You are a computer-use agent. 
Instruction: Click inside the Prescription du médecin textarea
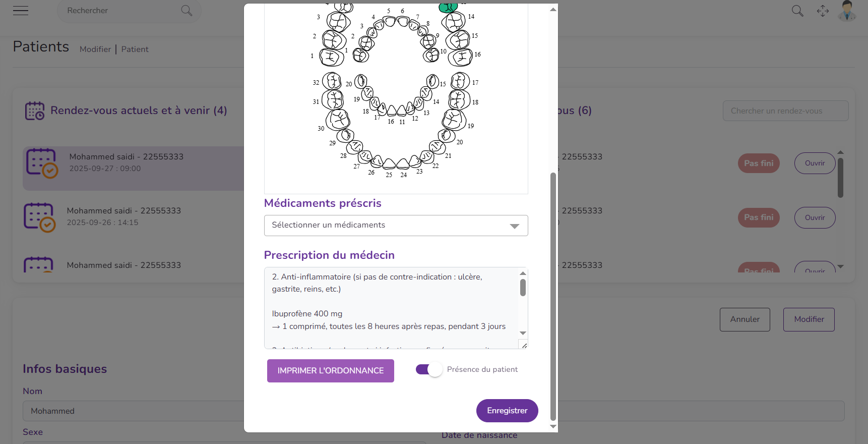[x=391, y=307]
